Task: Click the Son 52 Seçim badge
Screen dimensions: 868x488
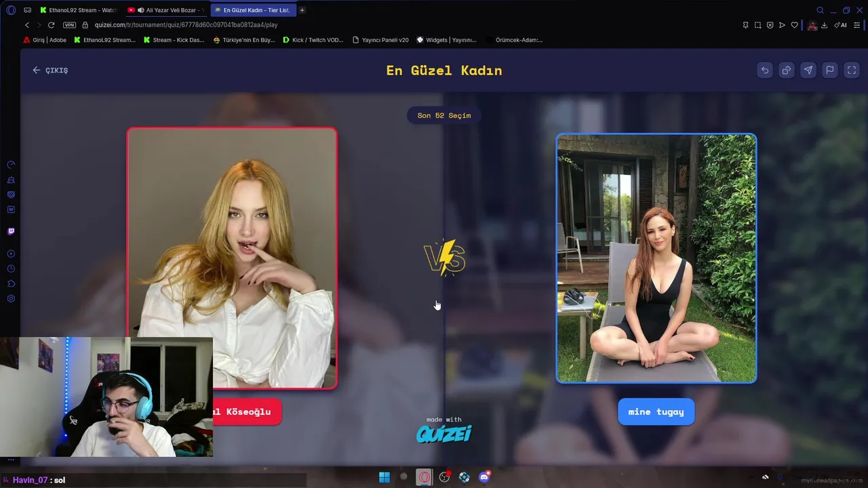Action: (444, 115)
